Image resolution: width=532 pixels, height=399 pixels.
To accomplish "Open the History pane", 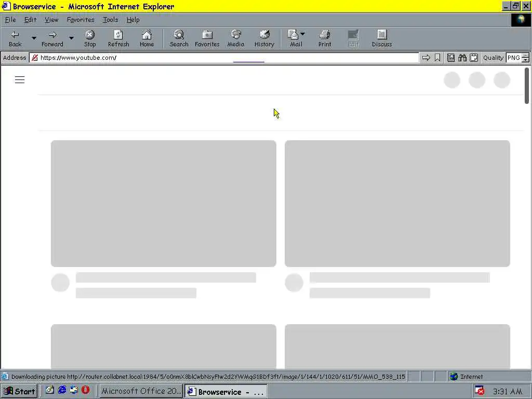I will tap(264, 38).
